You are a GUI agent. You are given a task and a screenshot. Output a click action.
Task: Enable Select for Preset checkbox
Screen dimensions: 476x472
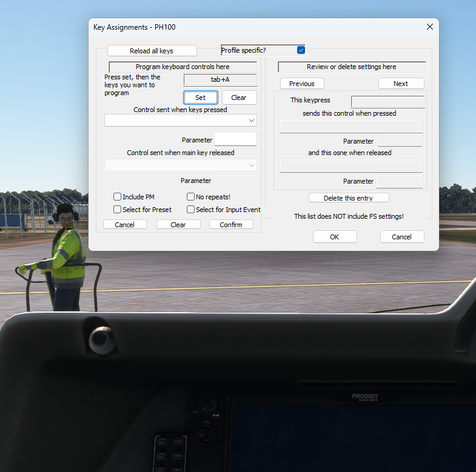[x=117, y=210]
